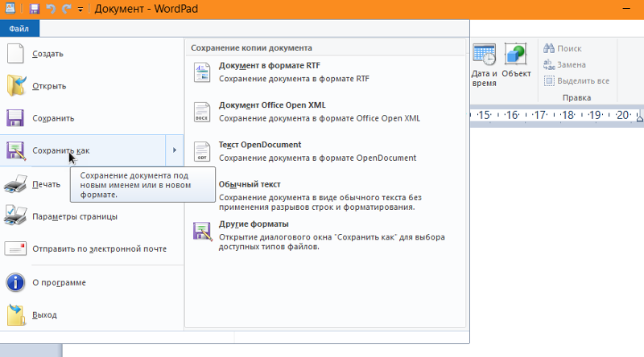
Task: Open the Файл tab
Action: tap(19, 28)
